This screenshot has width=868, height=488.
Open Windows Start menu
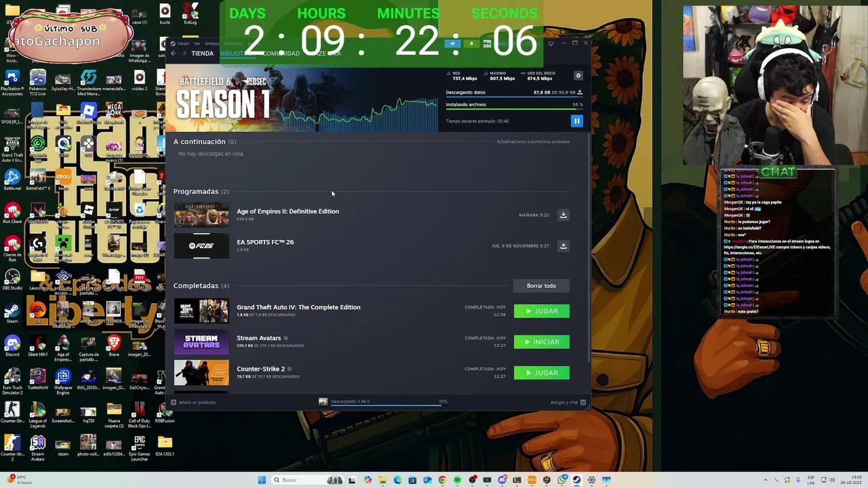262,480
